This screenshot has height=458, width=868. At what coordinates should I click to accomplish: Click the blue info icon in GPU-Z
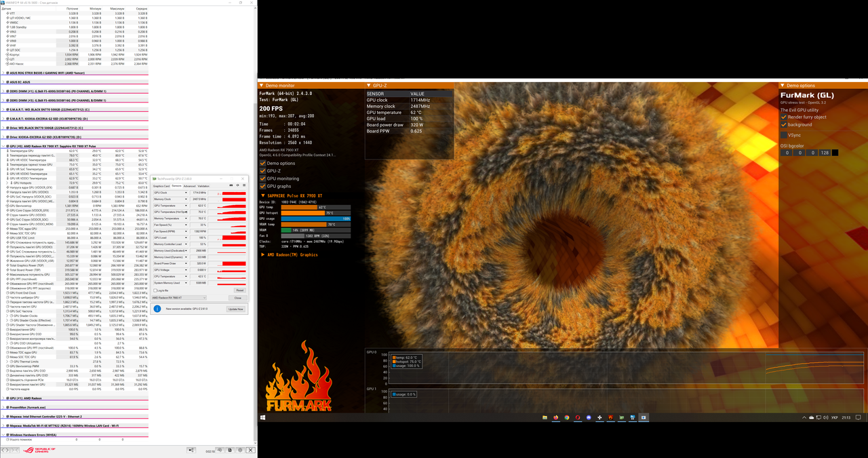[157, 309]
